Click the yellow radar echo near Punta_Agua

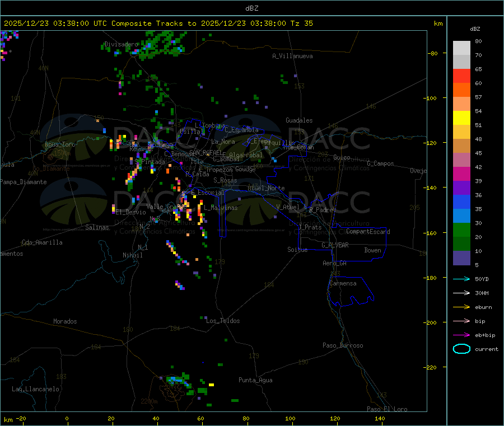pos(211,385)
